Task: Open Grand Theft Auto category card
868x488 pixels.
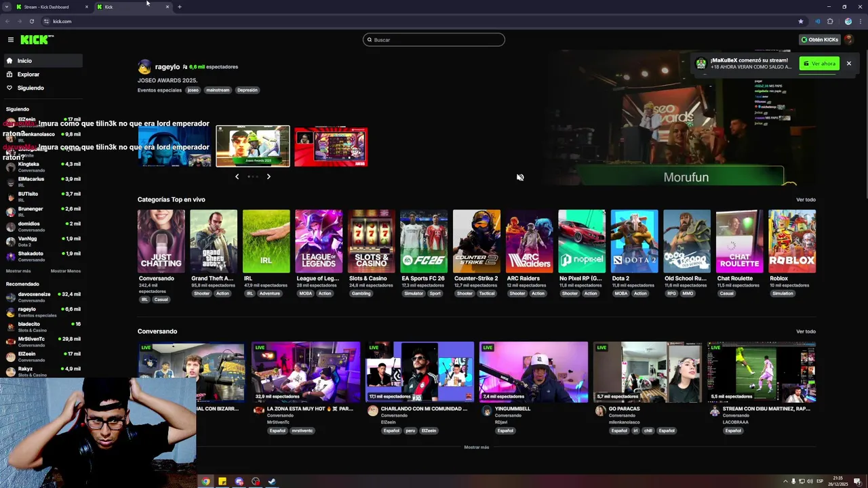Action: (214, 242)
